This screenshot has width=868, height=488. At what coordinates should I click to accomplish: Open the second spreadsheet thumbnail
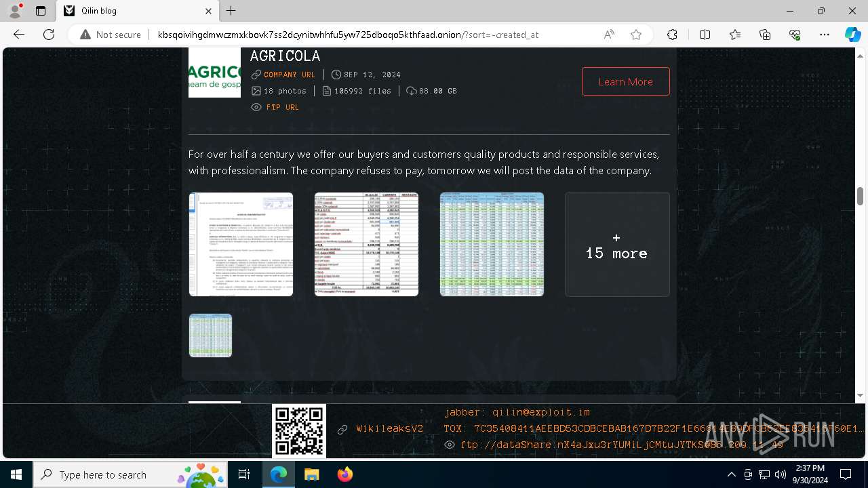[x=366, y=244]
